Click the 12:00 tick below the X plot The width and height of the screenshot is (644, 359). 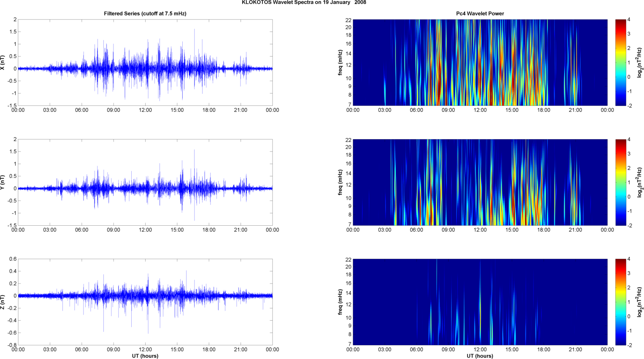[145, 110]
